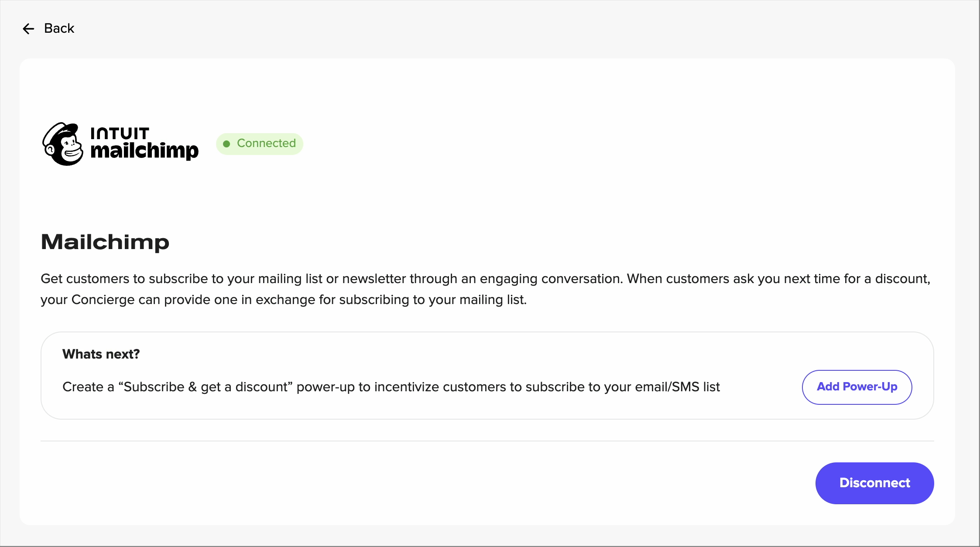Screen dimensions: 980x547
Task: Click the "Whats next?" heading
Action: pos(101,354)
